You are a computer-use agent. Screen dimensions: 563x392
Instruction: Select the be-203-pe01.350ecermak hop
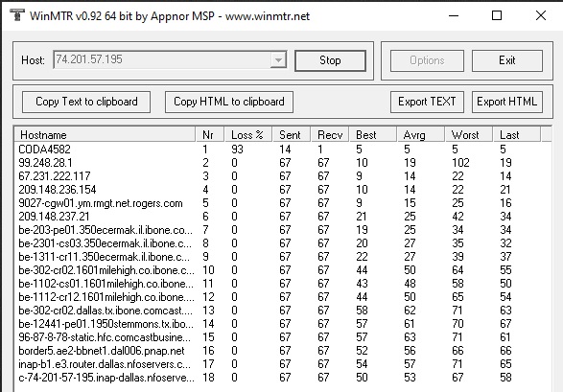click(283, 229)
